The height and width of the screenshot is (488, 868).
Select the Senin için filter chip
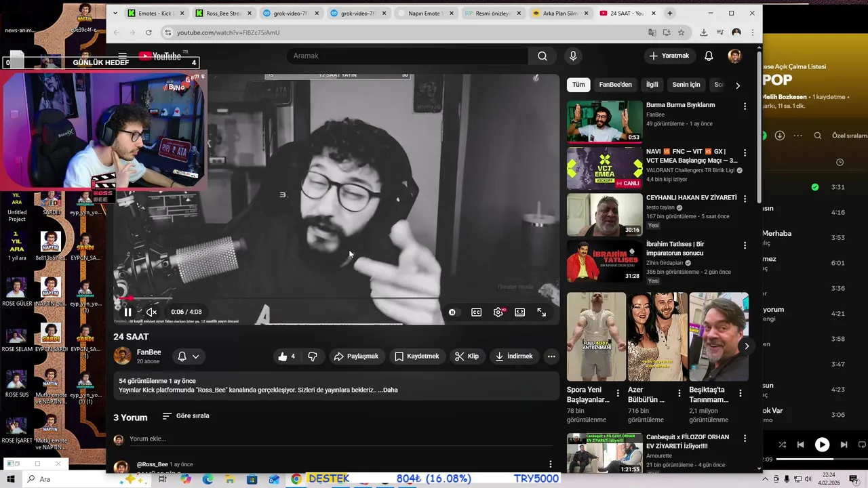pos(686,85)
